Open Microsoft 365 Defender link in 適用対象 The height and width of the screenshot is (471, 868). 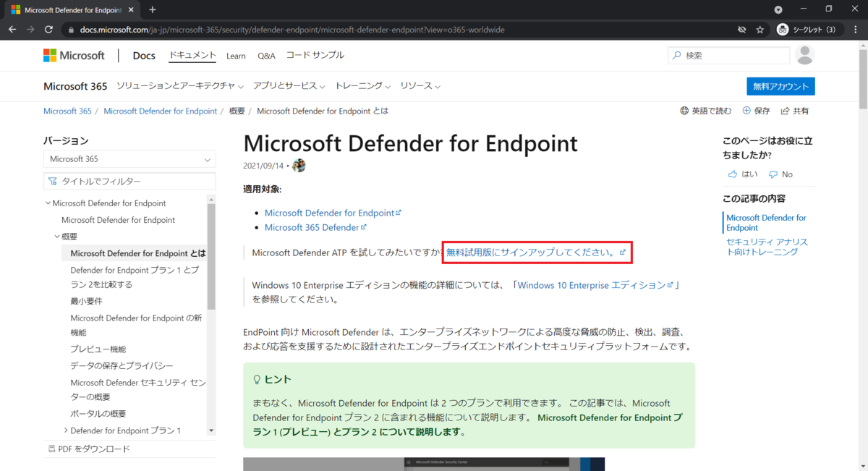point(315,227)
